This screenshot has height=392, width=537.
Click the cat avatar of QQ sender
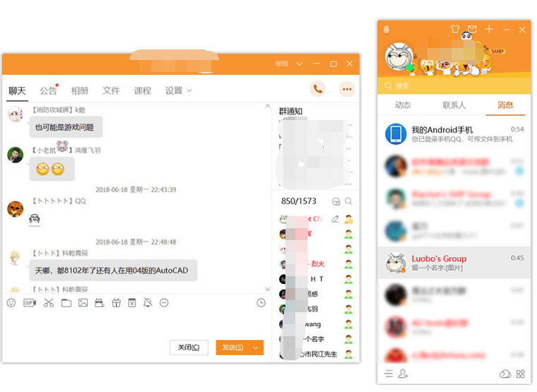point(15,209)
